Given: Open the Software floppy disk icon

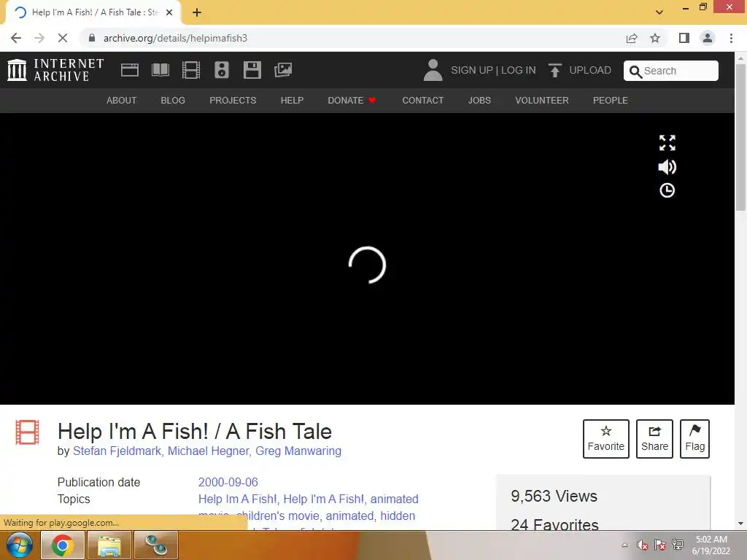Looking at the screenshot, I should [252, 70].
